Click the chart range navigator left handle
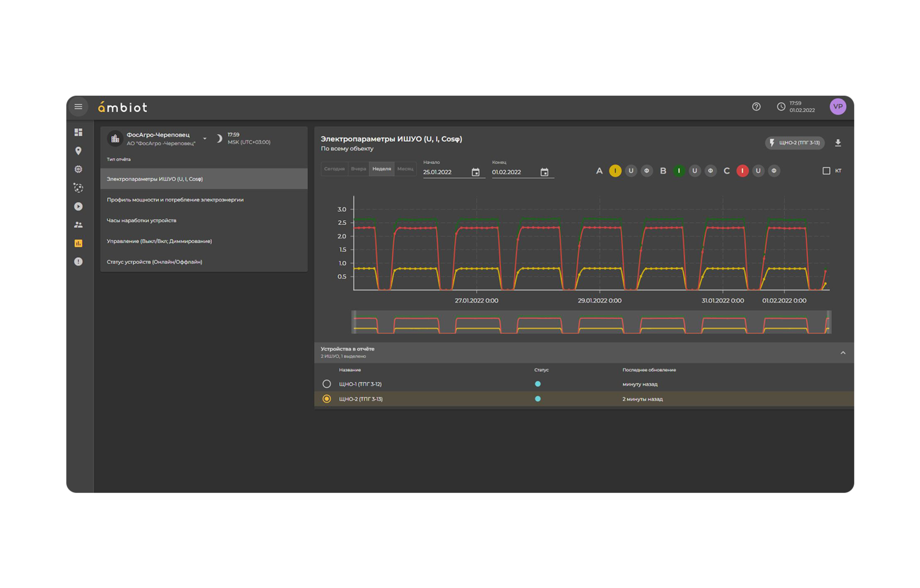Screen dimensions: 920x588 point(354,322)
